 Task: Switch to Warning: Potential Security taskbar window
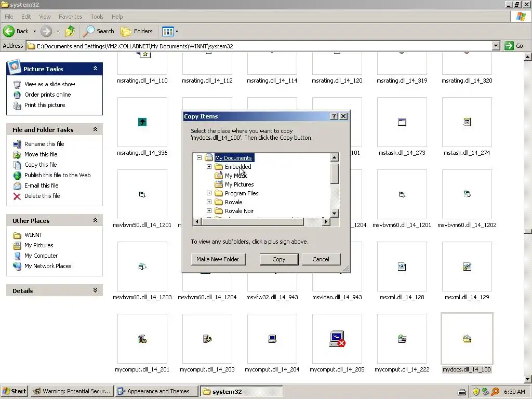pos(72,391)
